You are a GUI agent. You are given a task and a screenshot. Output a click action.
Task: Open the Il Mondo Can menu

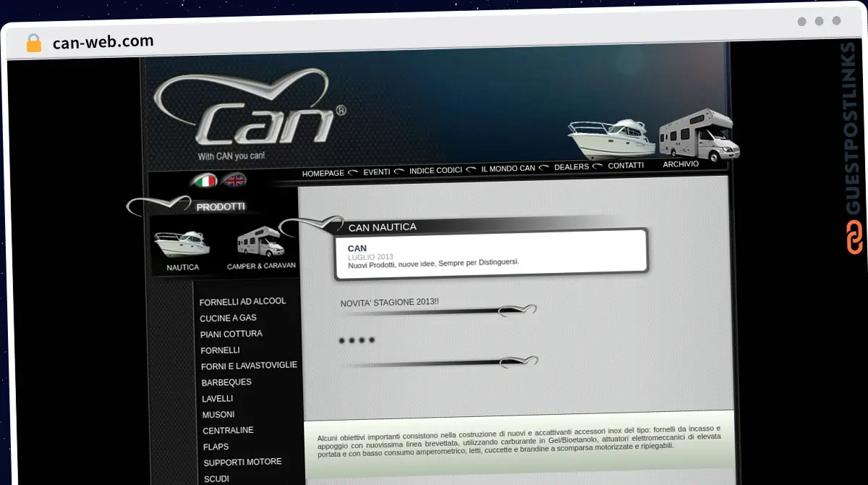click(x=509, y=169)
